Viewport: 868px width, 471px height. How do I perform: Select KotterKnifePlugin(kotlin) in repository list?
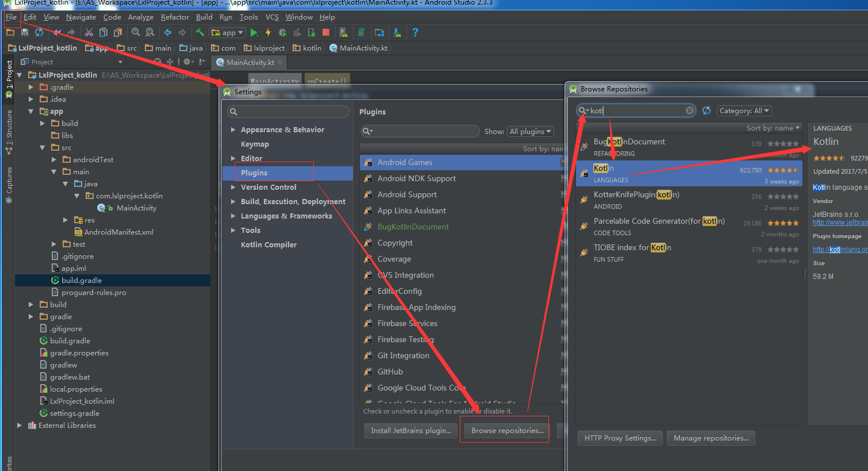tap(689, 200)
